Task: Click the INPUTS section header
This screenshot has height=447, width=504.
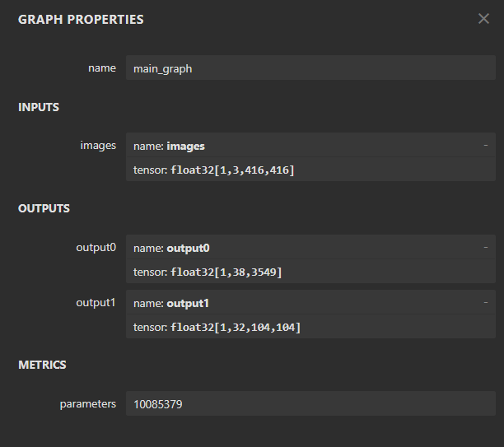Action: [39, 107]
